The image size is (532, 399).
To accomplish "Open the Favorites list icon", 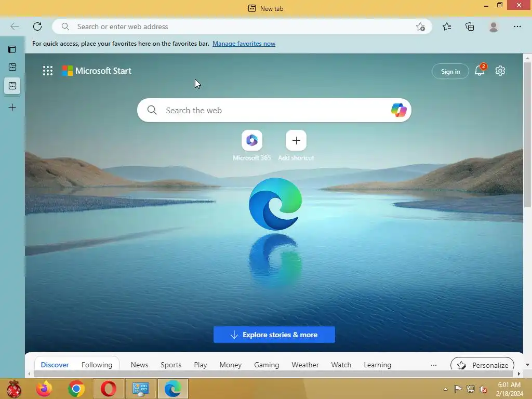I will [447, 26].
